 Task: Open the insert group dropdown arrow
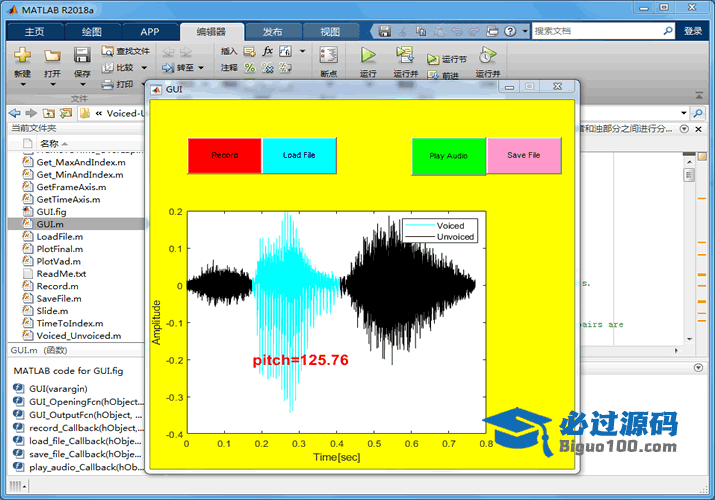coord(302,51)
